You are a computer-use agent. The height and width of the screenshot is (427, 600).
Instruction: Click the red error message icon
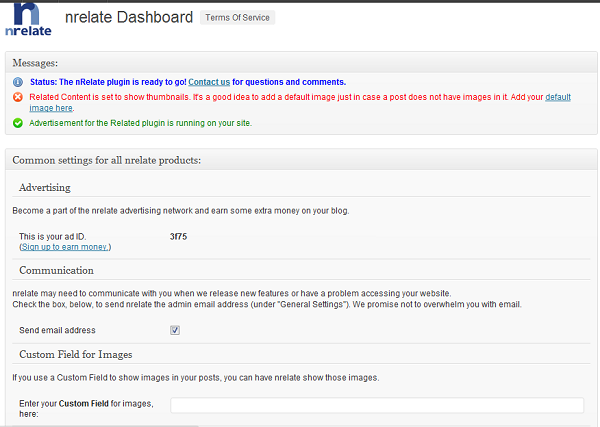(x=18, y=97)
